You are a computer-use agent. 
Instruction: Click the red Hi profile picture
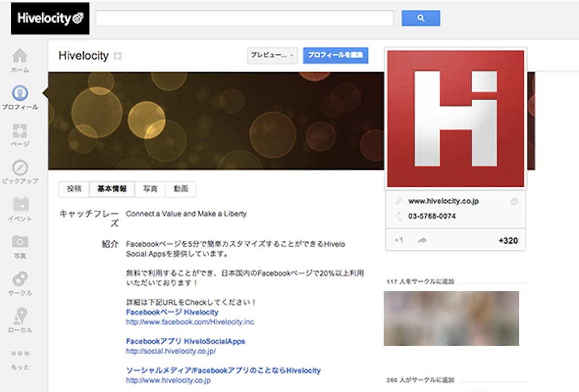[456, 118]
